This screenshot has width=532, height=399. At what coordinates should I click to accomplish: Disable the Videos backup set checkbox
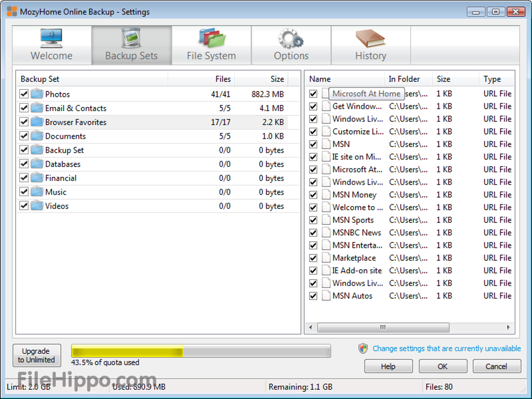click(24, 205)
